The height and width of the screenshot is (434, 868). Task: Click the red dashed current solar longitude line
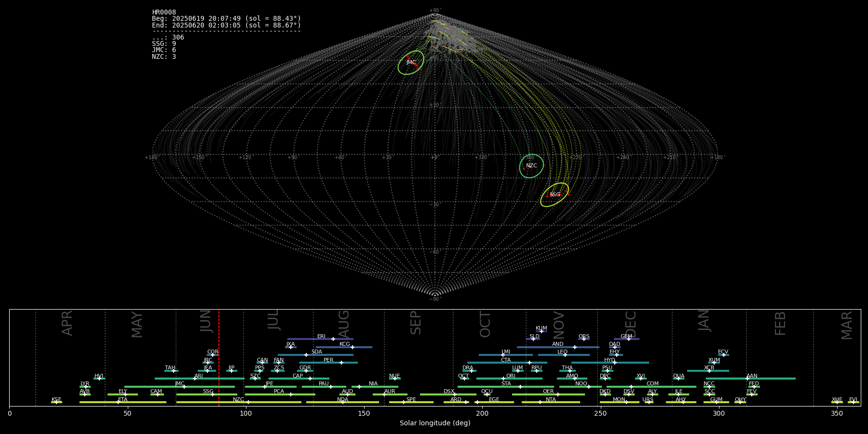point(218,357)
